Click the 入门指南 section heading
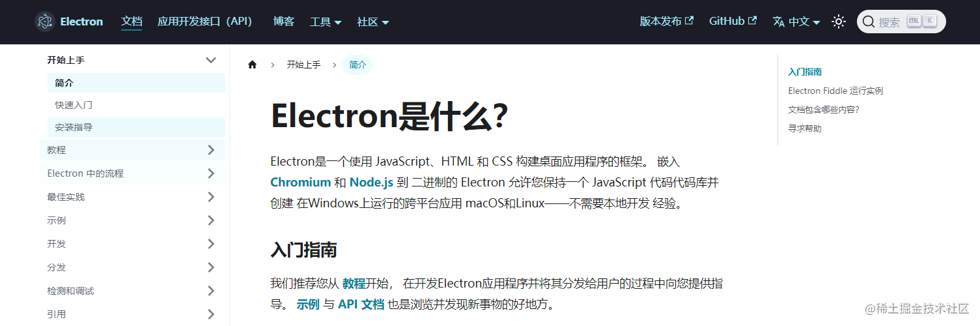 tap(303, 250)
